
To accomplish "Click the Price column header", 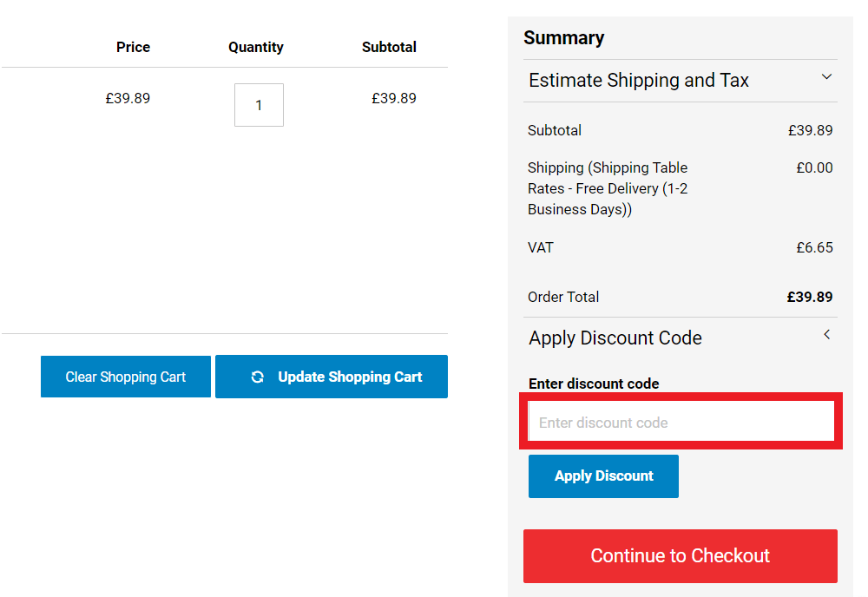I will point(133,47).
